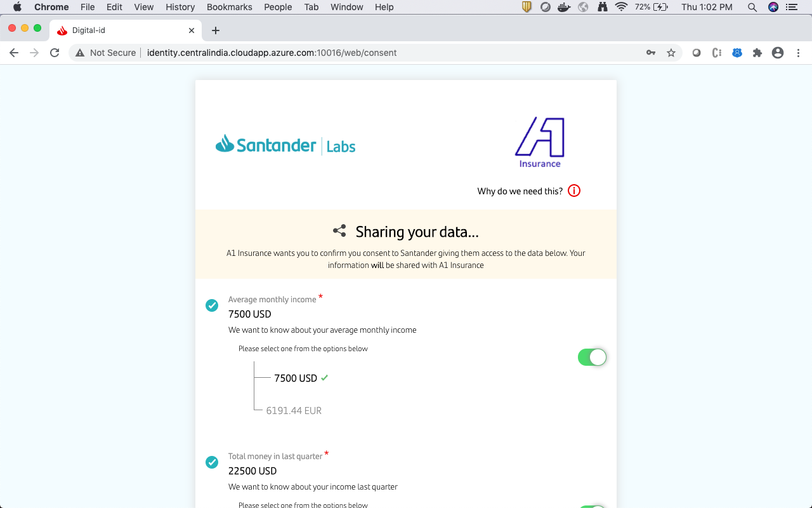Open the History menu
Viewport: 812px width, 508px height.
coord(180,7)
